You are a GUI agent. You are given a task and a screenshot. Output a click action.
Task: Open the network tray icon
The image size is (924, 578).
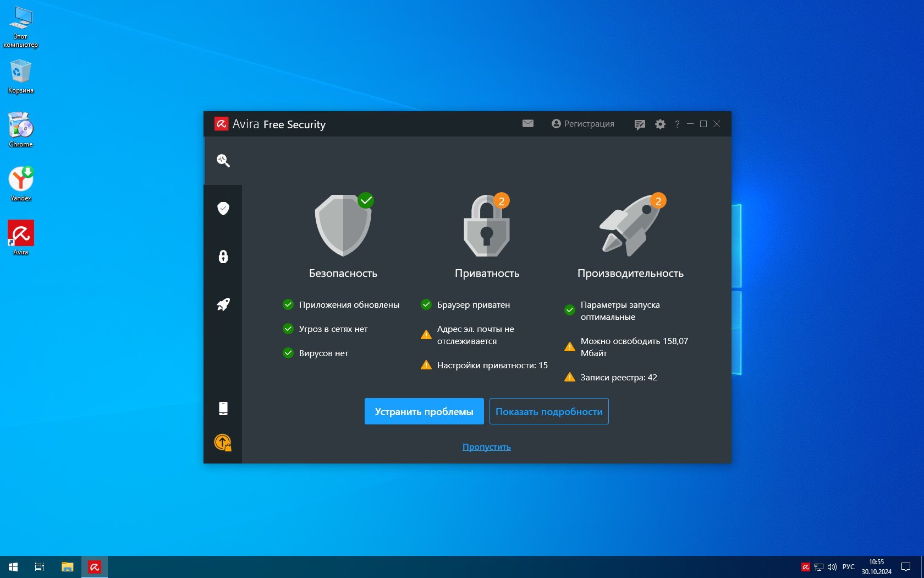coord(819,567)
